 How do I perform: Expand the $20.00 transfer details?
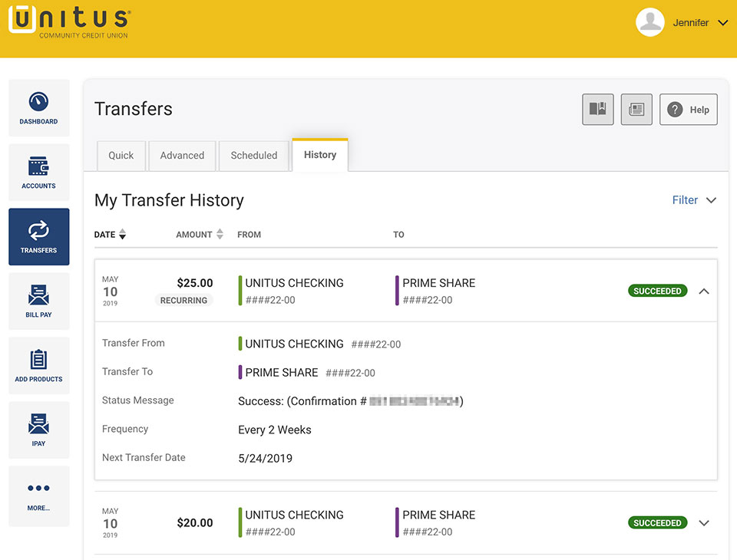click(x=704, y=523)
